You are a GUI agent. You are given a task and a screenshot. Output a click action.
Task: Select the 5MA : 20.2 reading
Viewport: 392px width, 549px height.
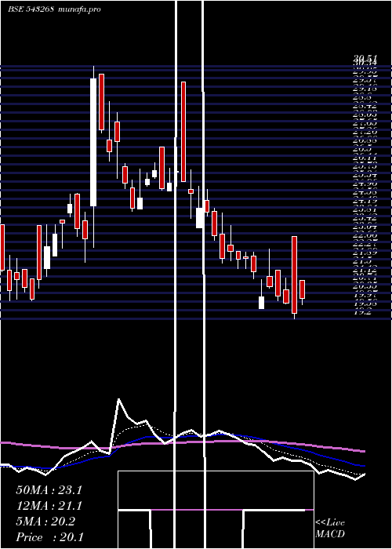click(45, 522)
